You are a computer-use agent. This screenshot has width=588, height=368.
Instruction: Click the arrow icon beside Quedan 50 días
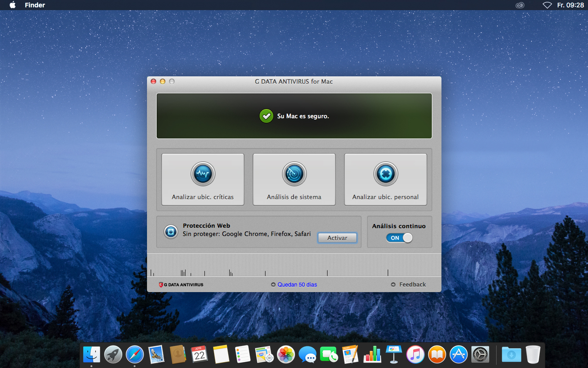coord(273,285)
